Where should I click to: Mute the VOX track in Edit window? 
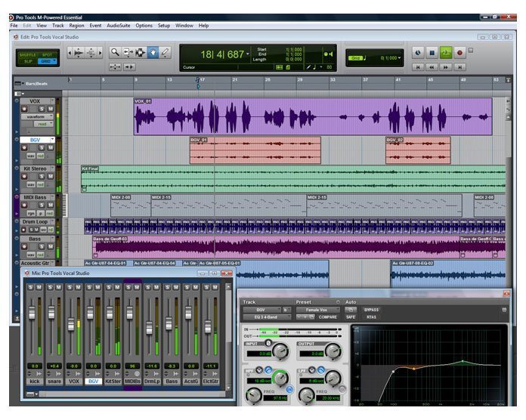(51, 109)
